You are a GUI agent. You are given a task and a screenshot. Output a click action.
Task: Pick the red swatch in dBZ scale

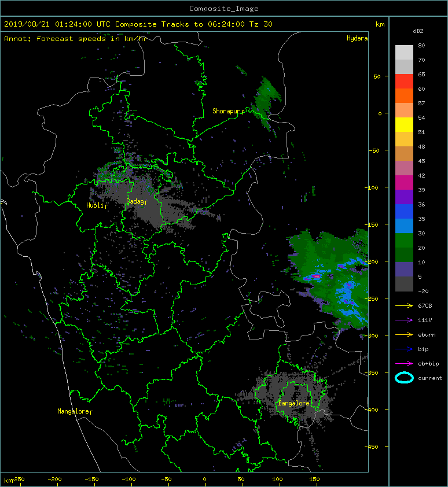point(404,82)
